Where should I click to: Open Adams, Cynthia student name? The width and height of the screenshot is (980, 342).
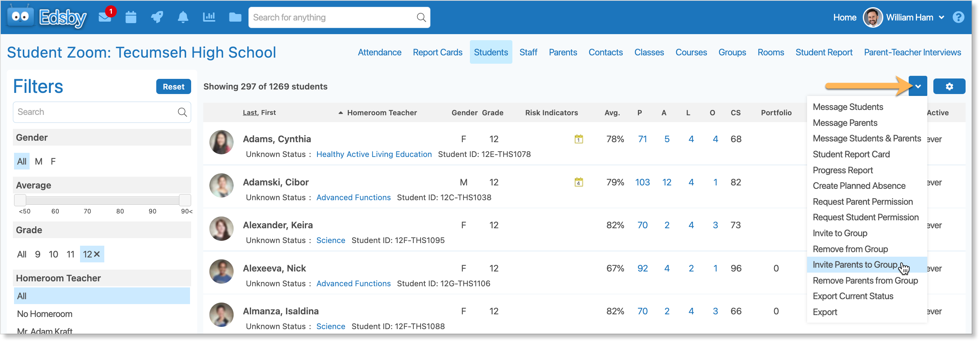276,139
